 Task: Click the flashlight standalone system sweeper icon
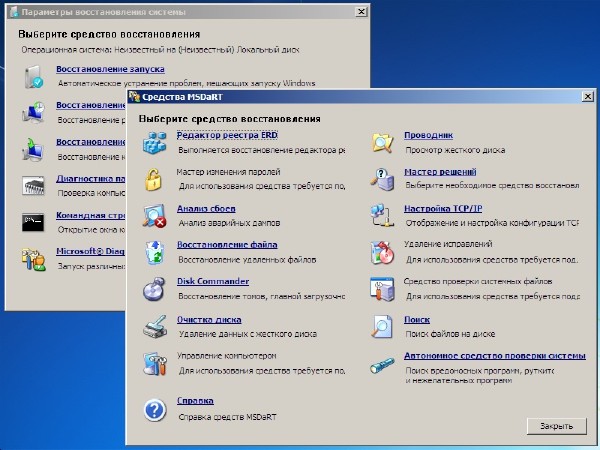coord(383,362)
